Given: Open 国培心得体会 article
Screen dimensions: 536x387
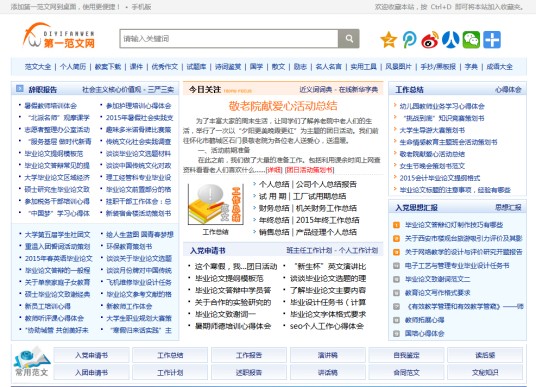Looking at the screenshot, I should point(424,333).
